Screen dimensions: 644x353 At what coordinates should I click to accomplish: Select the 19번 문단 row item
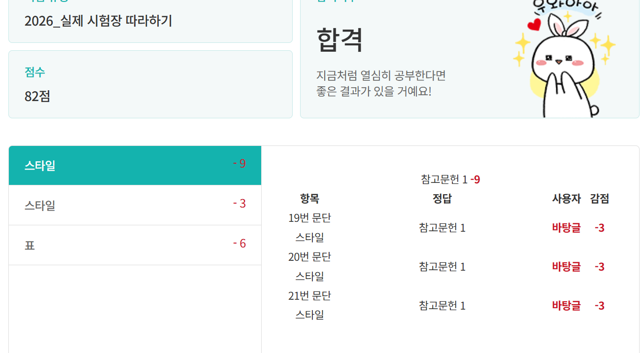click(309, 218)
